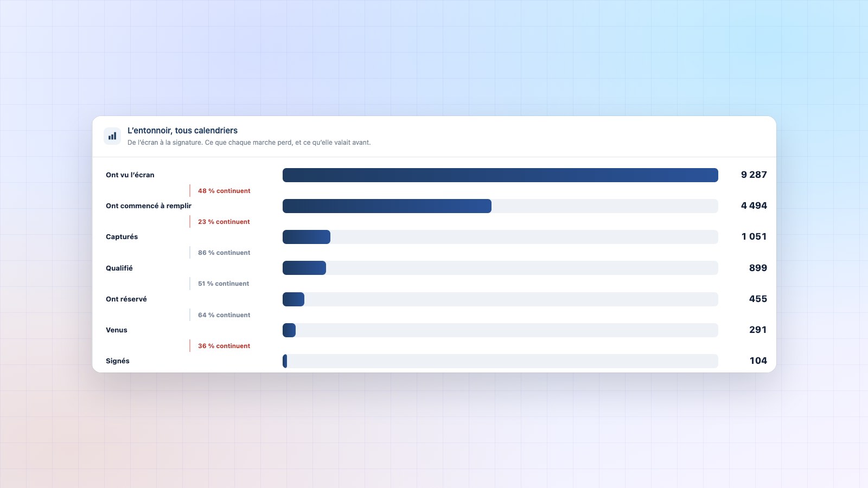Click the "64 % continuent" conversion rate
The width and height of the screenshot is (868, 488).
point(224,315)
